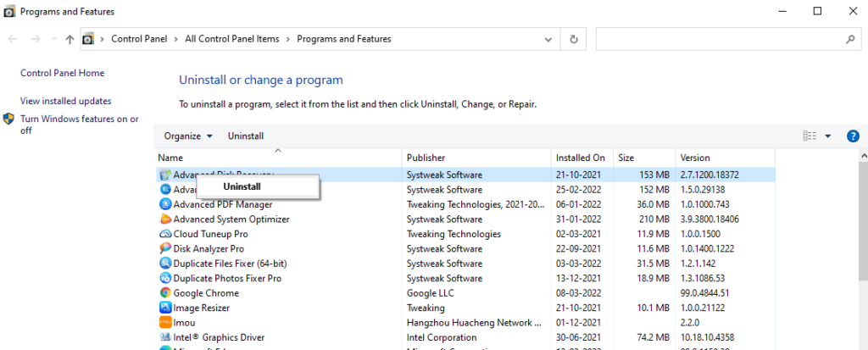Click the Imou orange icon
This screenshot has height=350, width=868.
click(x=165, y=322)
